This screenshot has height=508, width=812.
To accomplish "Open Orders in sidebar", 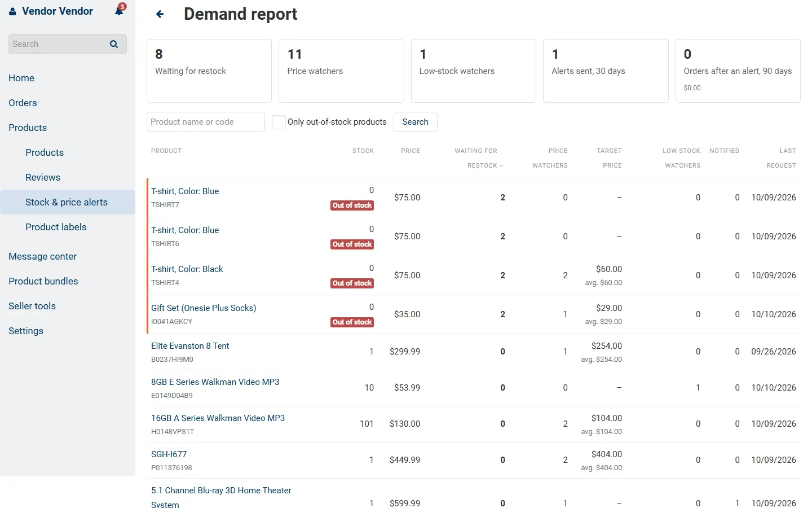I will (23, 103).
